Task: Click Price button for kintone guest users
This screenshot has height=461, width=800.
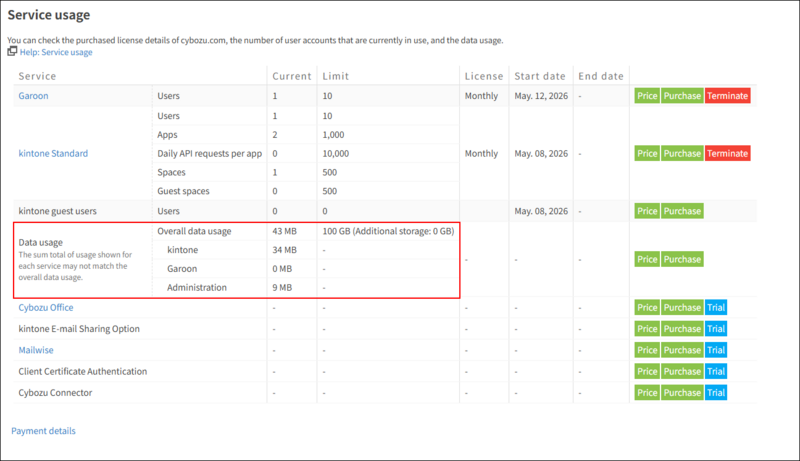Action: pos(647,211)
